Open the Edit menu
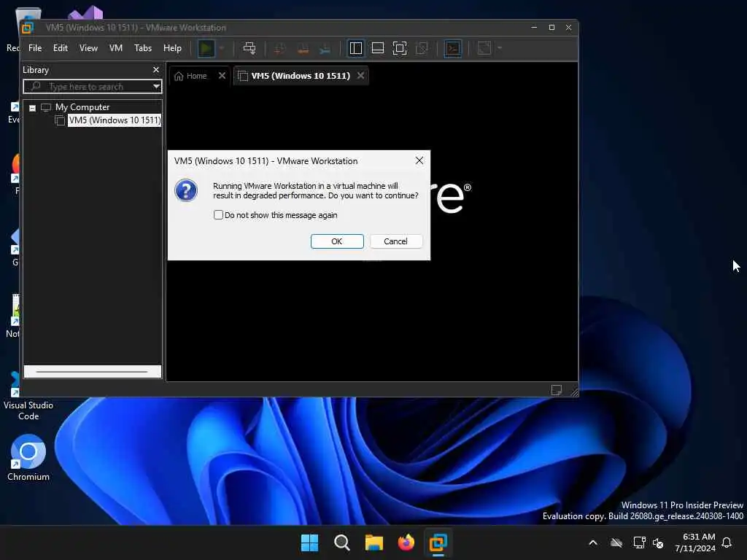747x560 pixels. click(x=60, y=48)
